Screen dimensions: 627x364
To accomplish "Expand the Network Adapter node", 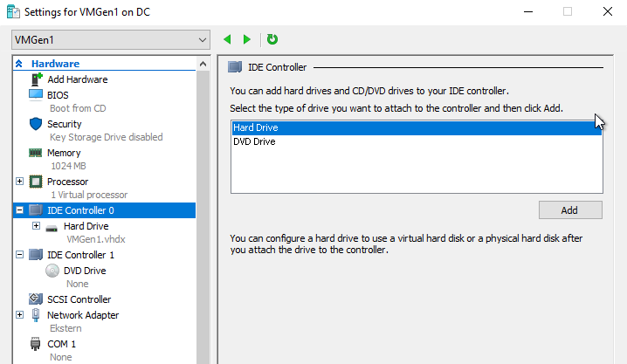I will [19, 314].
